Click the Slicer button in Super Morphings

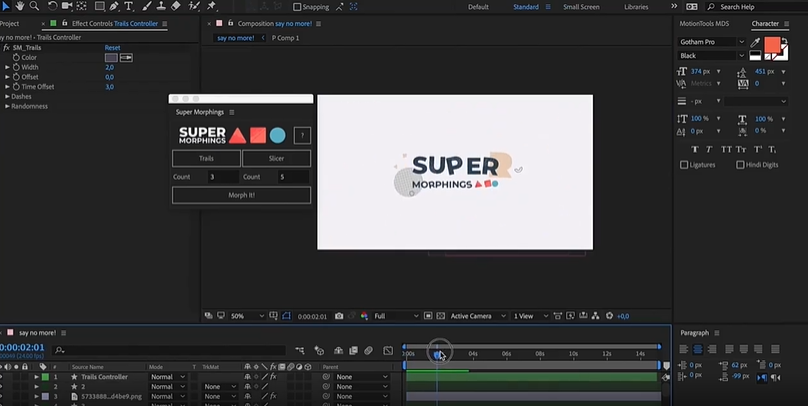[276, 158]
